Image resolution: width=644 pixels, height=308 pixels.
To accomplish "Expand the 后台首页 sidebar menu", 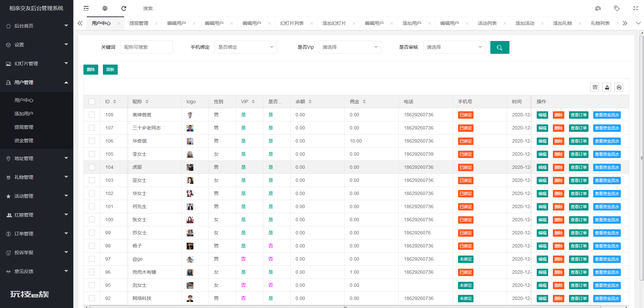I will (37, 26).
